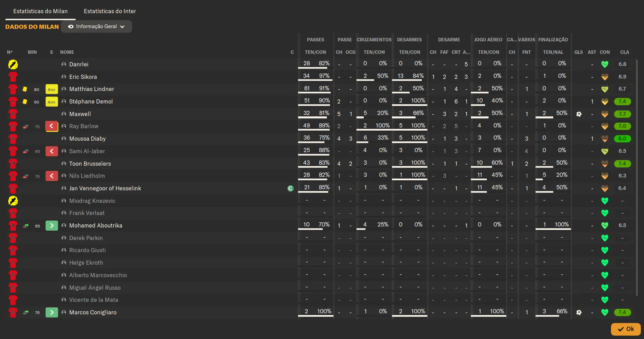Click Marcos Conigliaro's goal ball icon
644x339 pixels.
coord(579,313)
